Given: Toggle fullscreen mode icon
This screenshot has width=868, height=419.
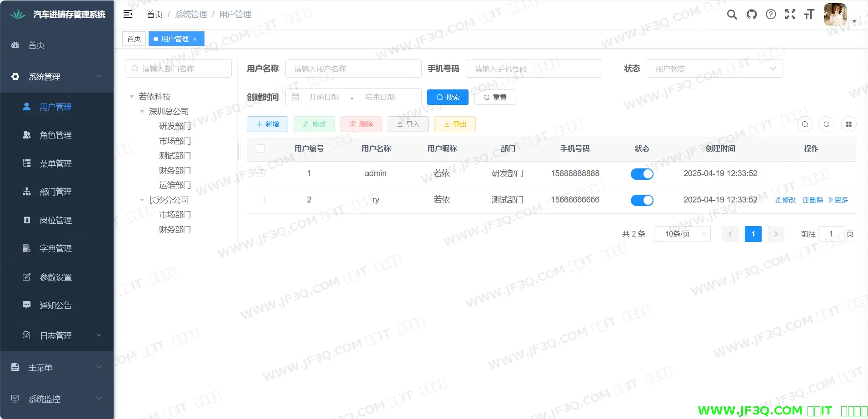Looking at the screenshot, I should click(790, 15).
